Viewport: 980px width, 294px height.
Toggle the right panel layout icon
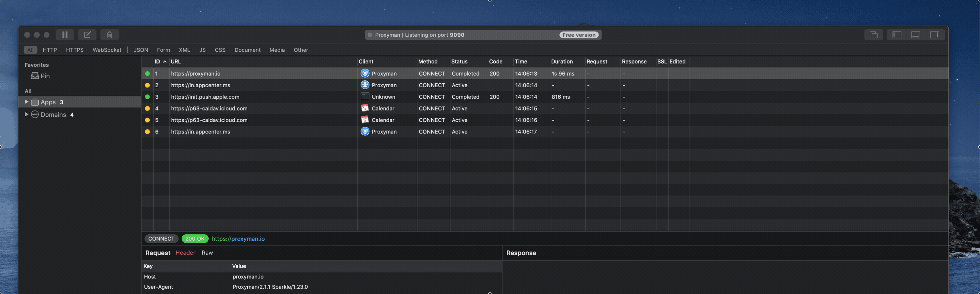[x=934, y=35]
